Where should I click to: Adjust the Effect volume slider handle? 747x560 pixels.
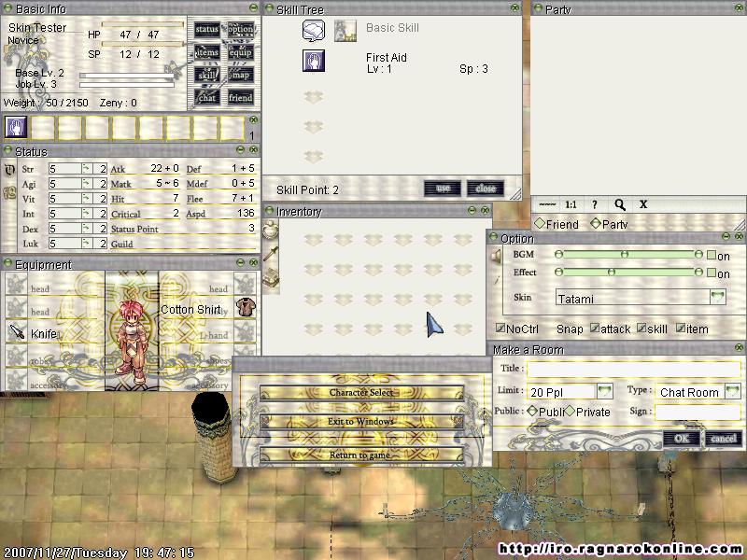612,273
